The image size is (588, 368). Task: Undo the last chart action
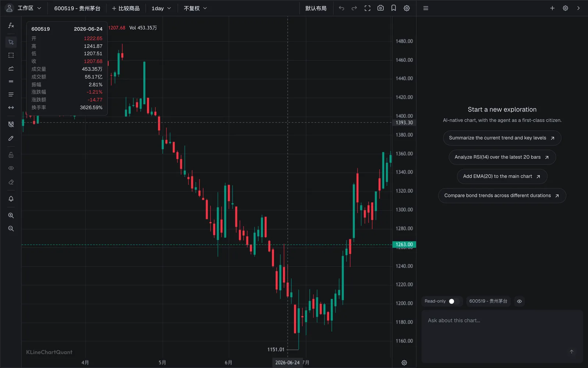point(341,8)
